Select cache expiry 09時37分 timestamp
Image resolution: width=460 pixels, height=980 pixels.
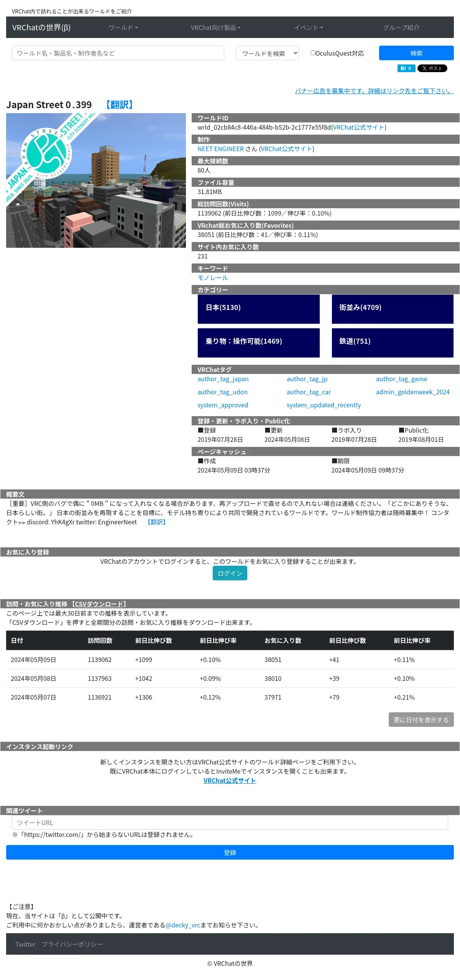[x=368, y=470]
